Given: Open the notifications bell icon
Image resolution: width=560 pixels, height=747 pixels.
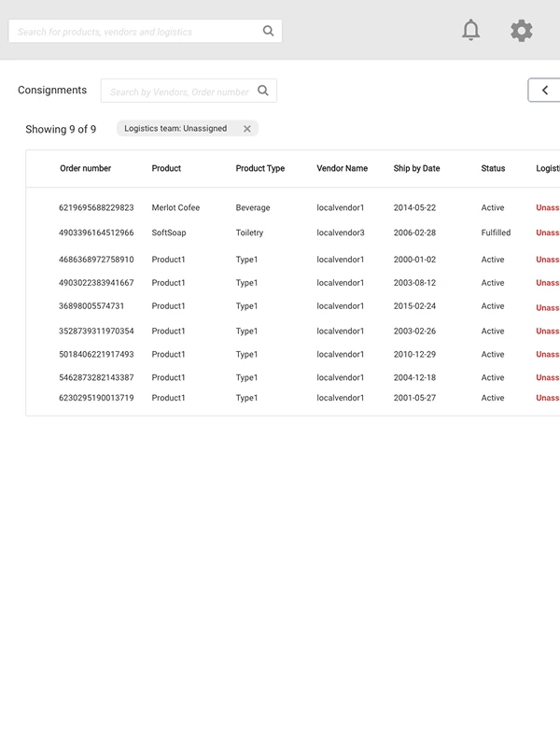Looking at the screenshot, I should coord(470,31).
